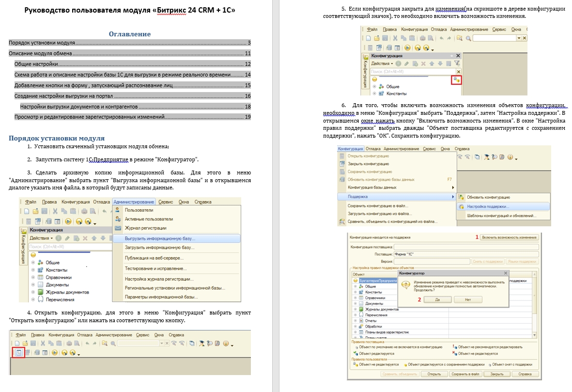
Task: Follow the Создание настройки выгрузки на портал link
Action: (132, 96)
